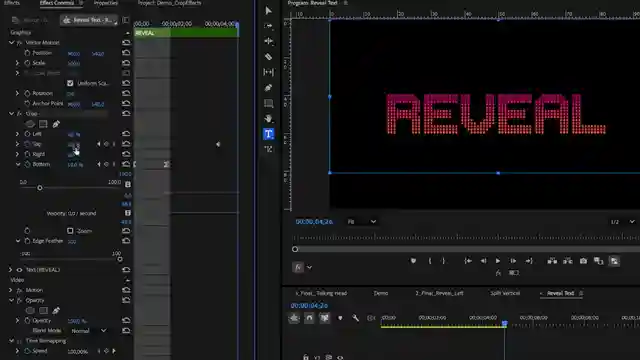Image resolution: width=640 pixels, height=360 pixels.
Task: Click the Program Monitor timecode field
Action: 314,222
